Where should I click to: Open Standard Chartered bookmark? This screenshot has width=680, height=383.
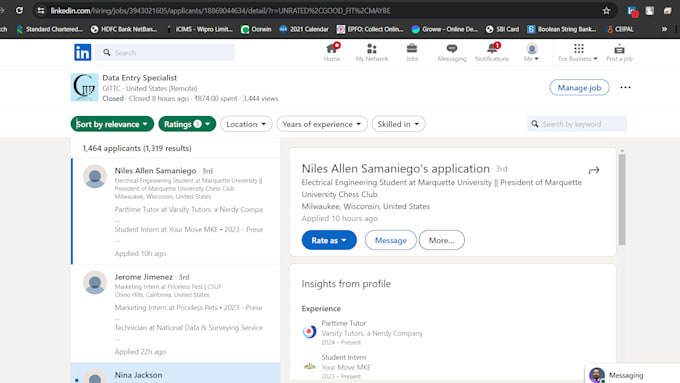49,29
